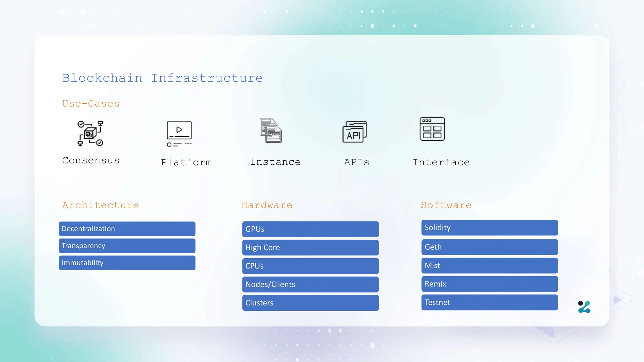Select the CPUs bar
This screenshot has width=644, height=362.
tap(310, 266)
